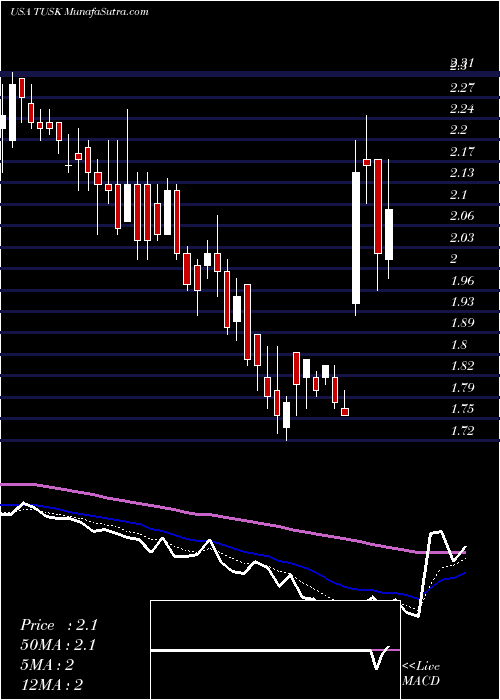Click the 'USA TUSK MunafaSutra.com' chart title
500x700 pixels.
tap(79, 12)
